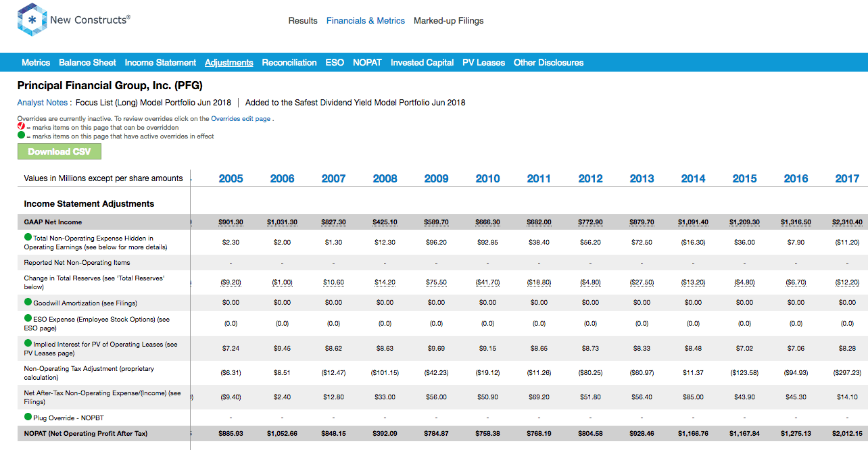Click the 2008 year column header

coord(385,178)
